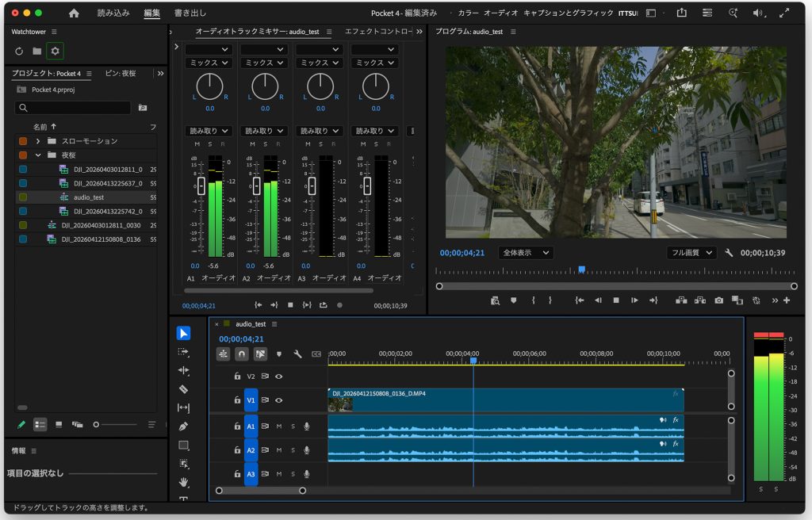Toggle lock on the V2 track

(x=237, y=377)
